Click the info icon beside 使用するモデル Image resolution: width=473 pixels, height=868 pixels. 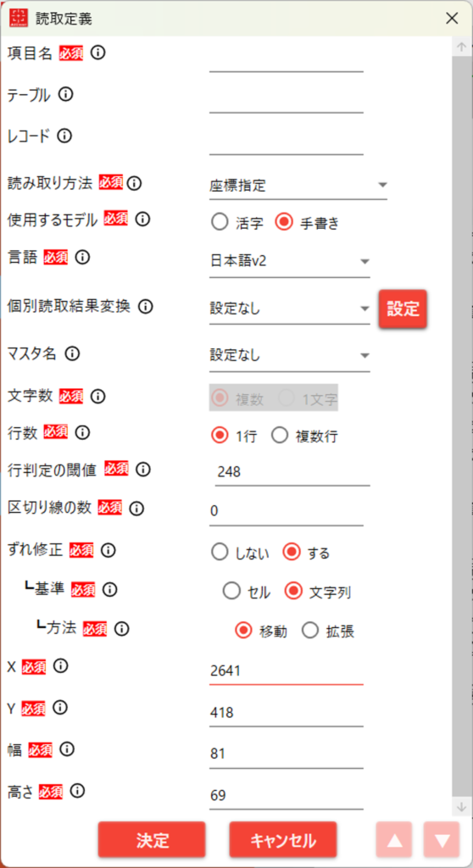(x=142, y=220)
